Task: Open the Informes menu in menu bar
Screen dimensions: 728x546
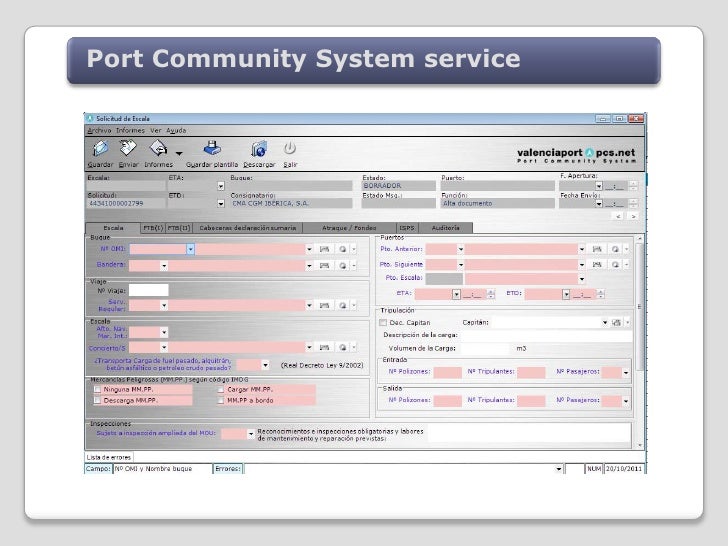Action: pos(130,130)
